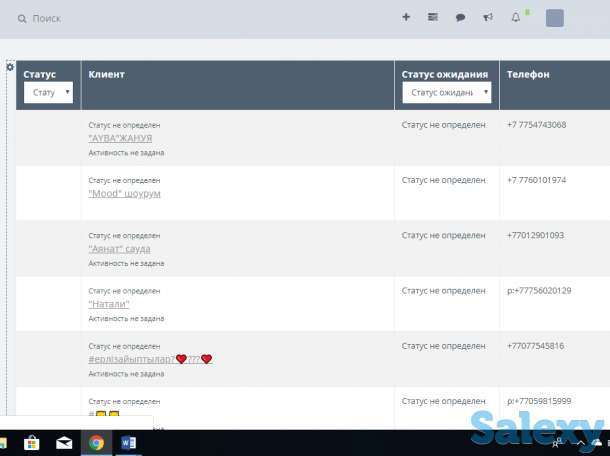The image size is (610, 456).
Task: Click the Статус ожидания column header label
Action: point(445,74)
